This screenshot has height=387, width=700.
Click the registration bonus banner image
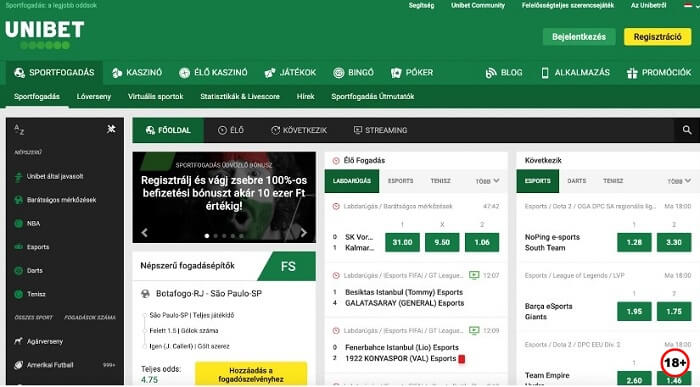pos(224,197)
